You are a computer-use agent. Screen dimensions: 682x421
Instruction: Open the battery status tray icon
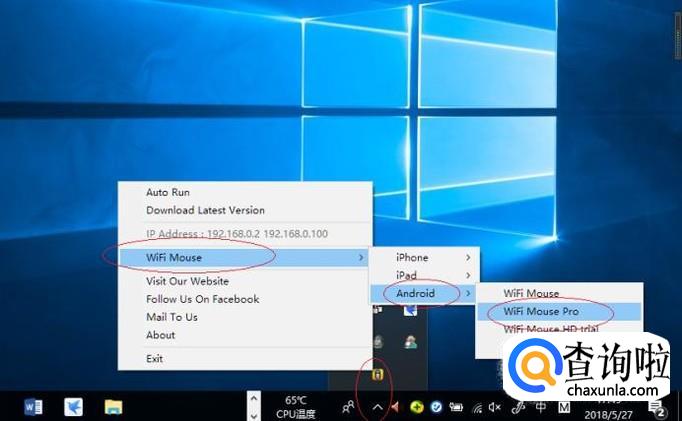coord(456,407)
